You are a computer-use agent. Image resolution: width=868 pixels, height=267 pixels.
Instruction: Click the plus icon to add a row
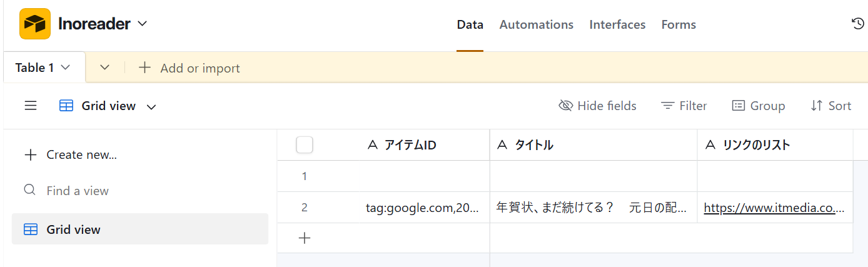[x=305, y=238]
